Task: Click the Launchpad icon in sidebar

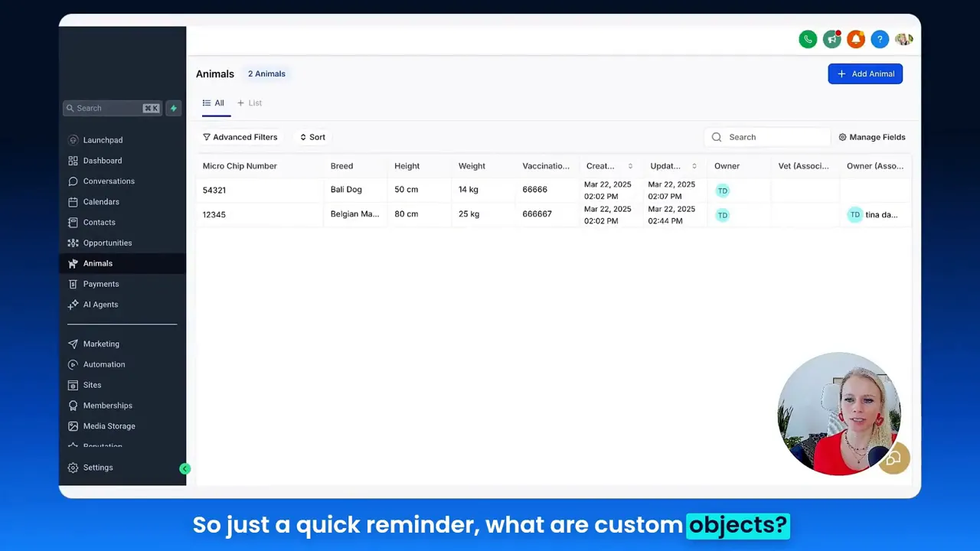Action: [73, 140]
